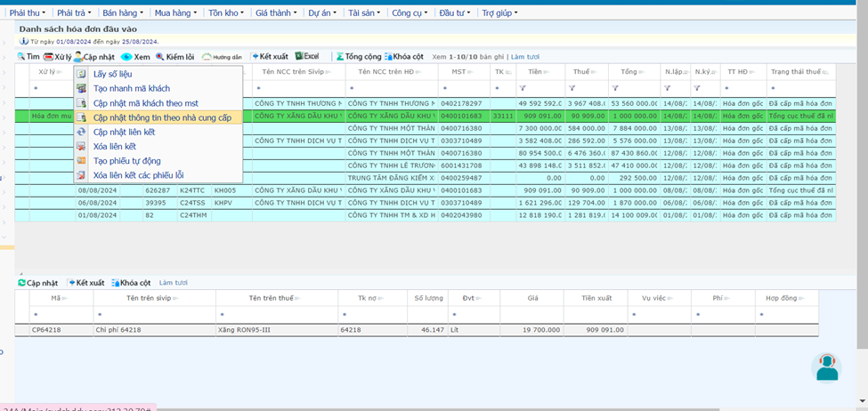Click the Tìm search icon in the toolbar
The height and width of the screenshot is (411, 868).
tap(22, 57)
